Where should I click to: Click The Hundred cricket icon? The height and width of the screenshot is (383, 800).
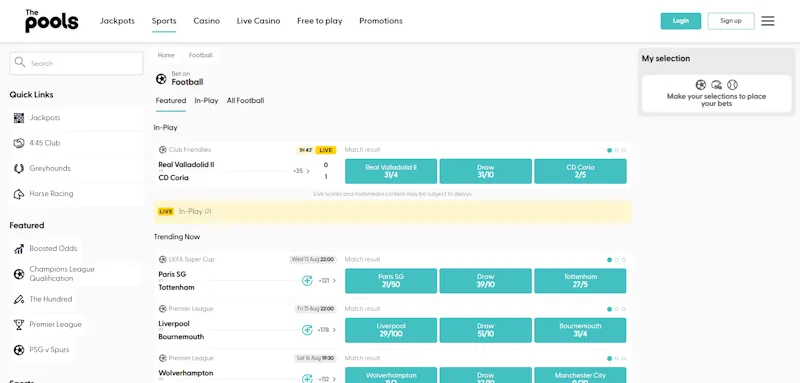click(x=19, y=299)
